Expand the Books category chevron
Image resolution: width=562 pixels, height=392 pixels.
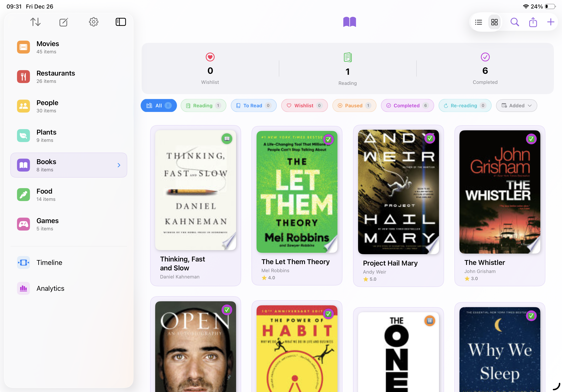[x=119, y=165]
